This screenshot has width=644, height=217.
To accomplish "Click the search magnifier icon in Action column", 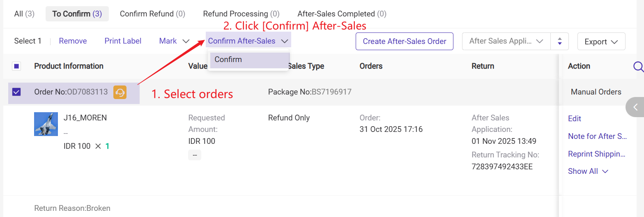I will pyautogui.click(x=638, y=67).
